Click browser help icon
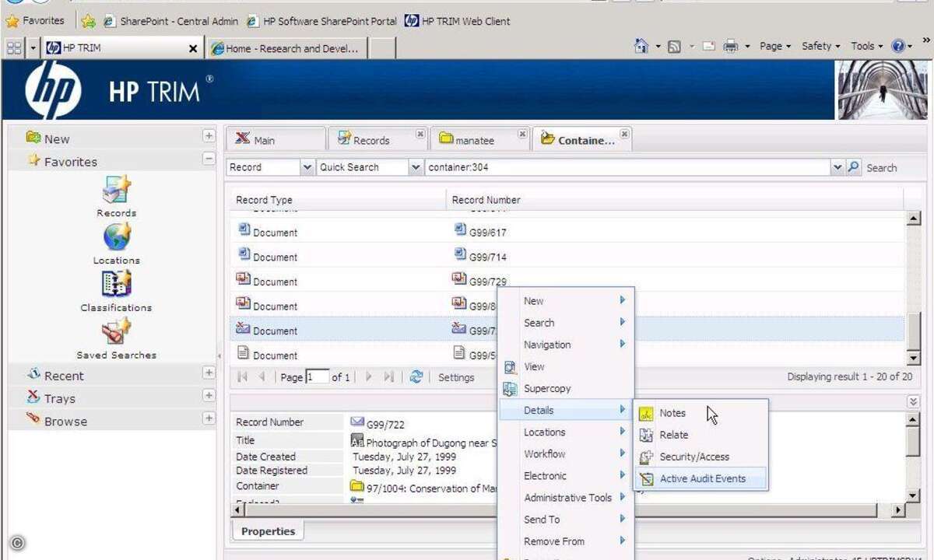934x560 pixels. coord(898,47)
